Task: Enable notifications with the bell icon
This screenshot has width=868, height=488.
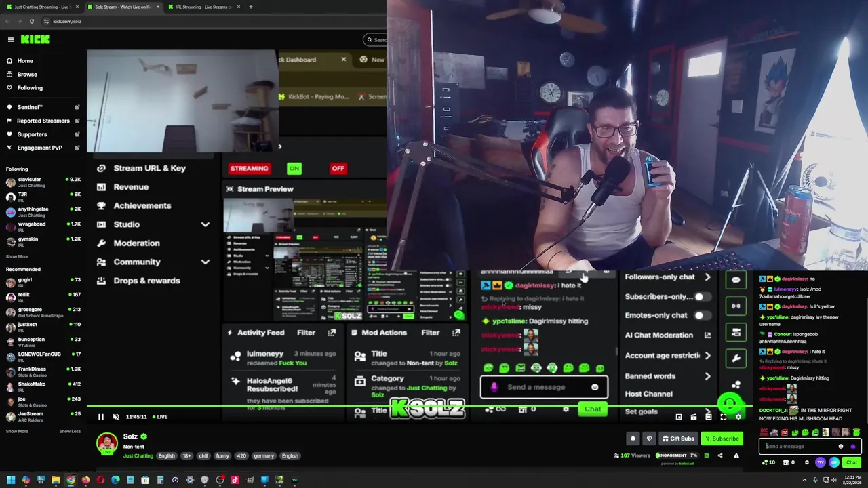Action: click(633, 439)
